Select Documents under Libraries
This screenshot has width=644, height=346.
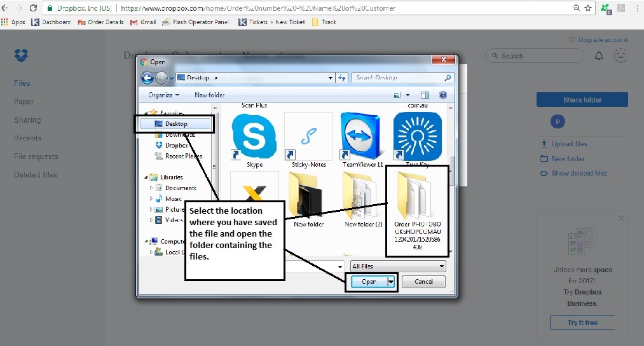tap(176, 188)
